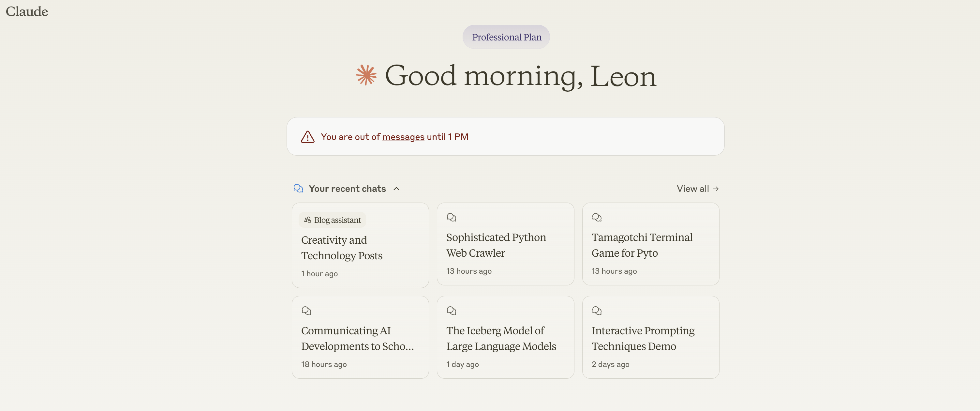
Task: Open the Professional Plan badge
Action: [506, 37]
